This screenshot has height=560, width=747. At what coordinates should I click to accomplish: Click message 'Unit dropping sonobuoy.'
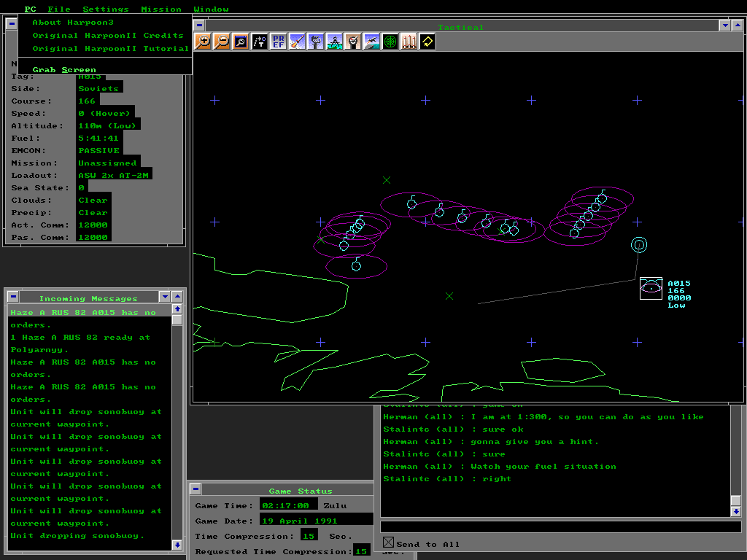tap(77, 536)
